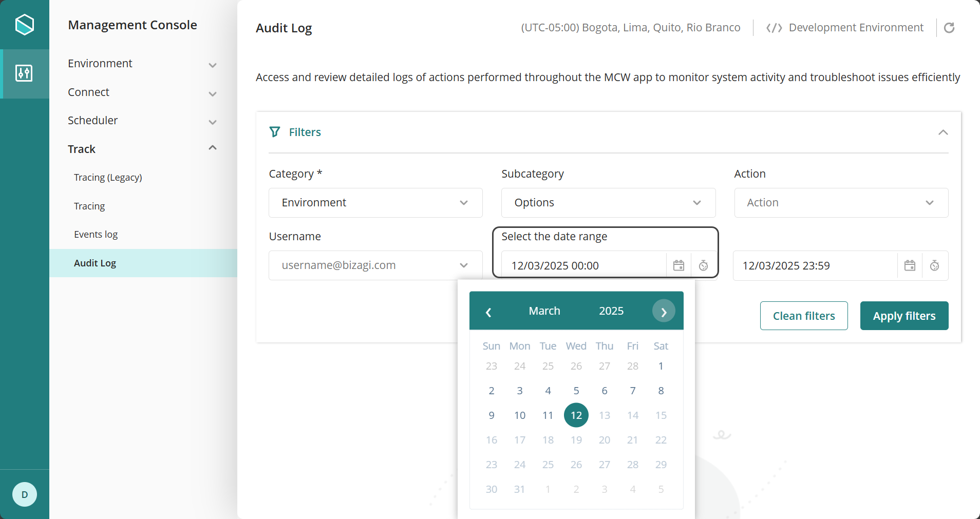Click the Bizagi logo icon
This screenshot has height=519, width=980.
coord(24,24)
